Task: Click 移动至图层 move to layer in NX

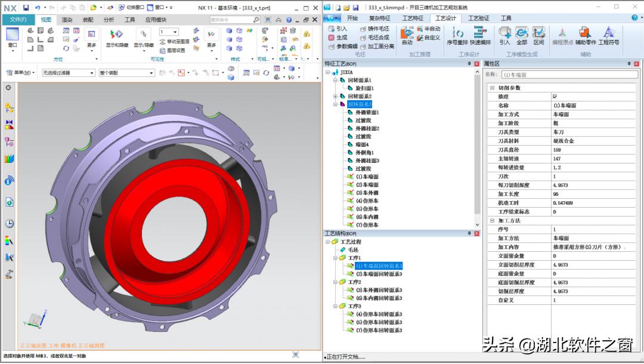Action: (x=175, y=42)
